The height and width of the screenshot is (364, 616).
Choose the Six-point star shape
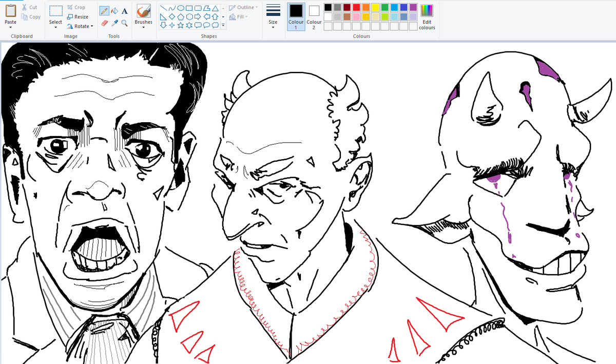(x=189, y=25)
